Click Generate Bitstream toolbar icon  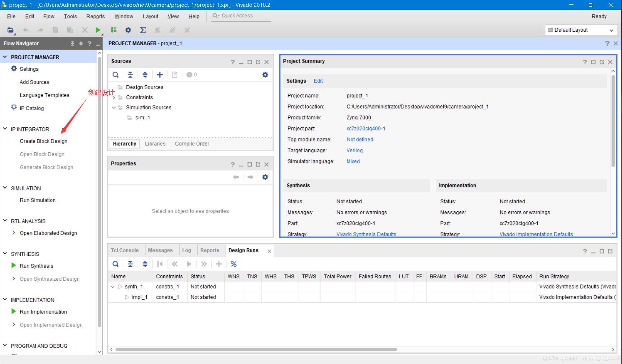114,30
